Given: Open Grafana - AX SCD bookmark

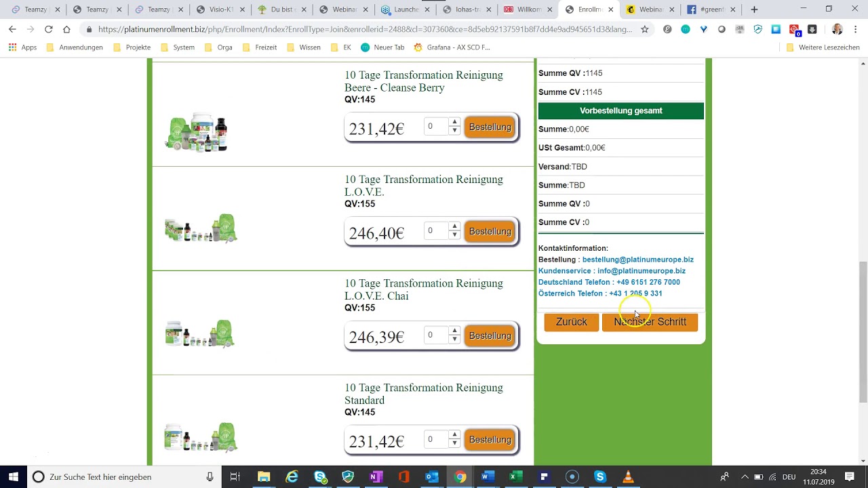Looking at the screenshot, I should pos(452,47).
